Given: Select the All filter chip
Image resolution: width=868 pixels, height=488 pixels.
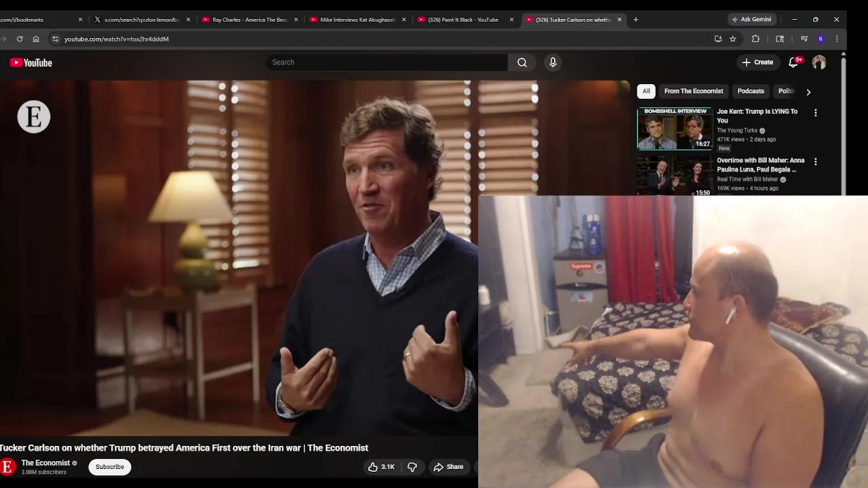Looking at the screenshot, I should (646, 91).
